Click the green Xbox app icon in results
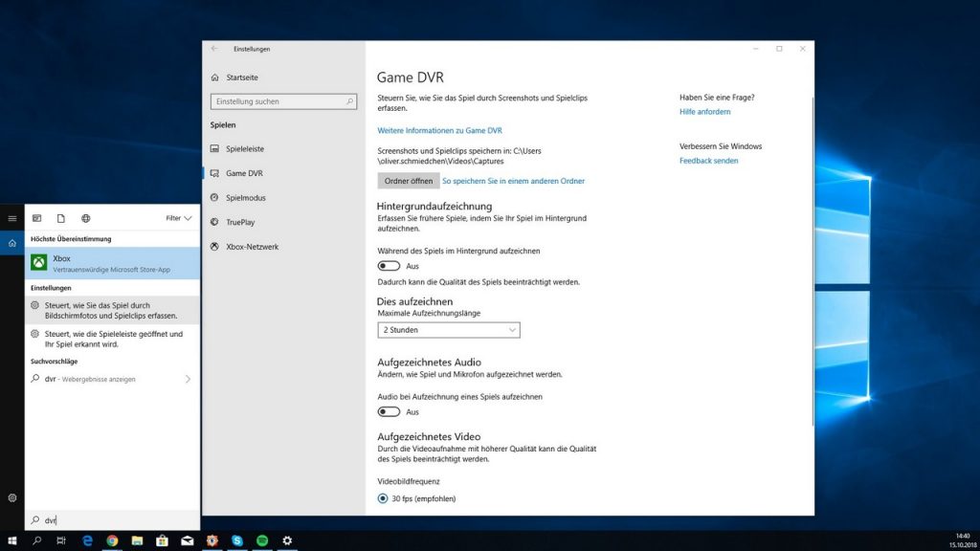This screenshot has width=980, height=551. pyautogui.click(x=38, y=263)
